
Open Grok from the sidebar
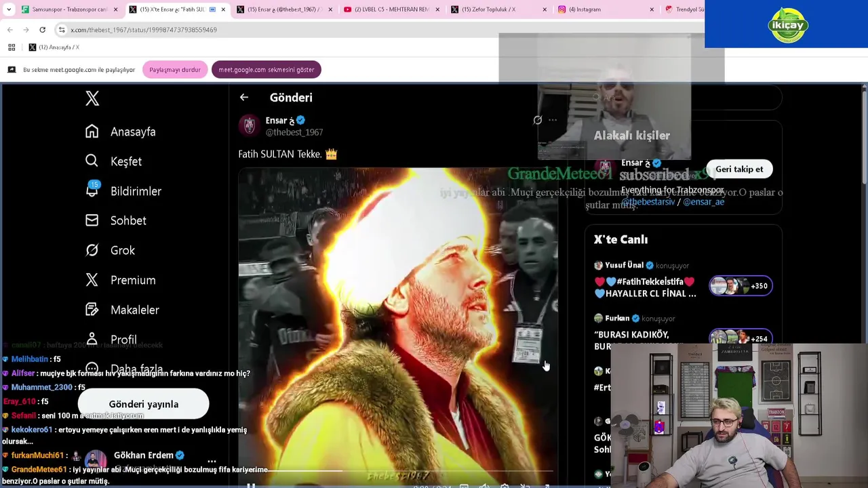(110, 250)
